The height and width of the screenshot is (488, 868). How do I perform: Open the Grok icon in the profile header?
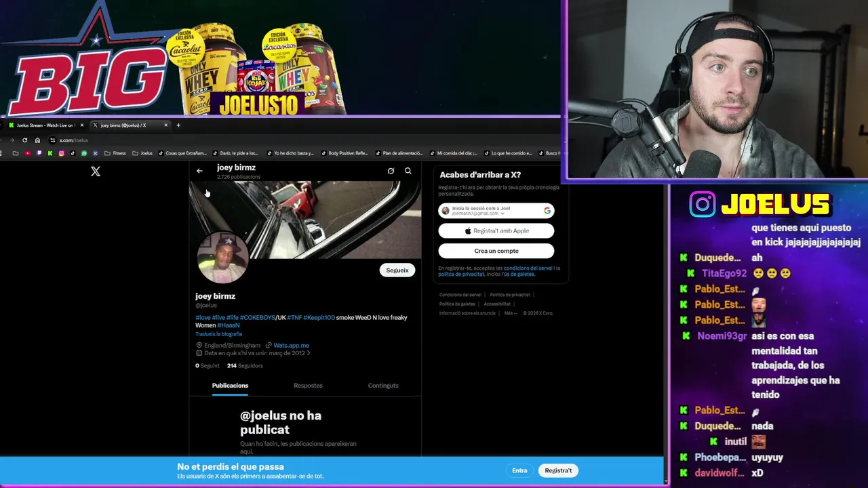391,171
